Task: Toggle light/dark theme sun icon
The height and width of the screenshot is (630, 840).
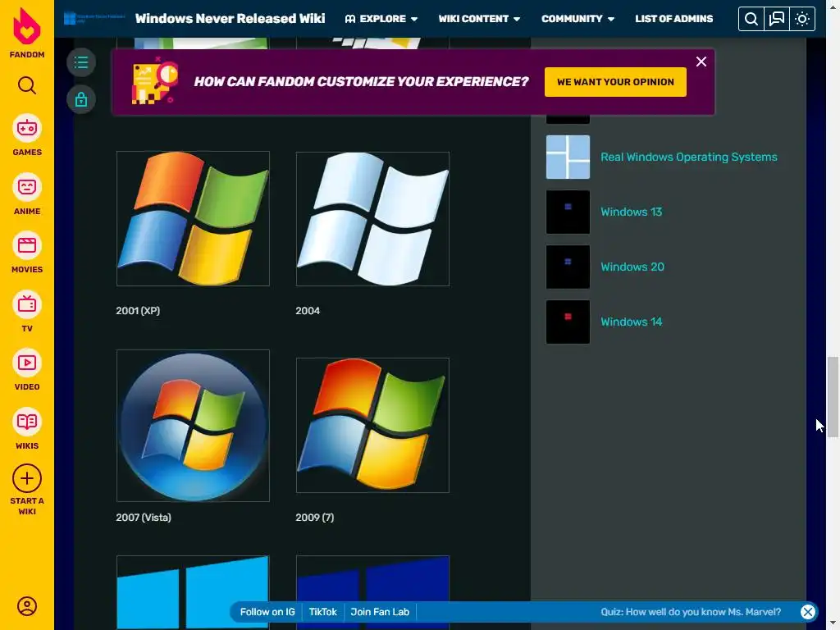Action: point(802,20)
